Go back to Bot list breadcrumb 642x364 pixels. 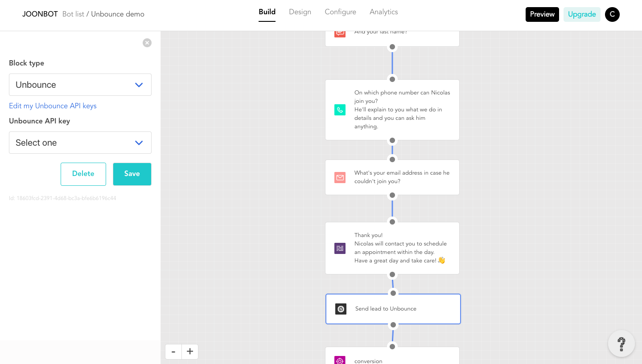pyautogui.click(x=73, y=14)
